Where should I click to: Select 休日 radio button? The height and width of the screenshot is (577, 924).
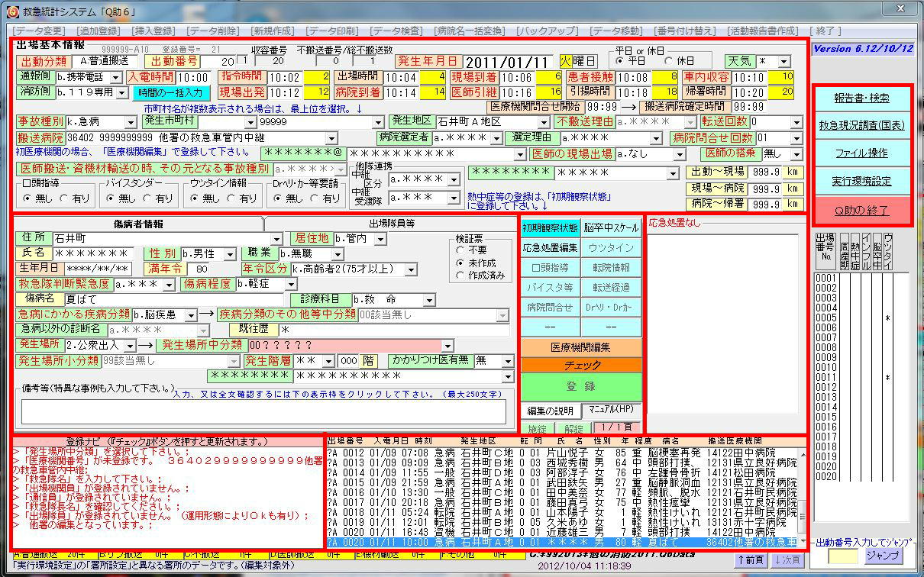[x=670, y=61]
